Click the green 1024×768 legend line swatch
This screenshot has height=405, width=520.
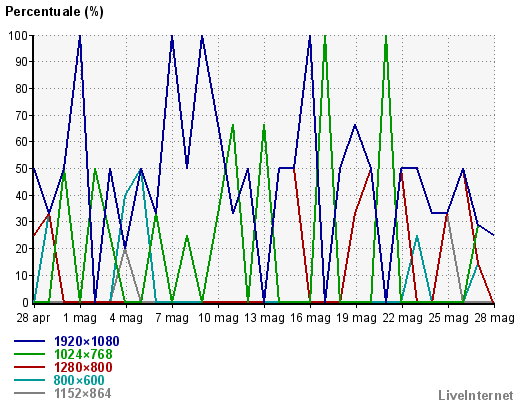pyautogui.click(x=30, y=354)
